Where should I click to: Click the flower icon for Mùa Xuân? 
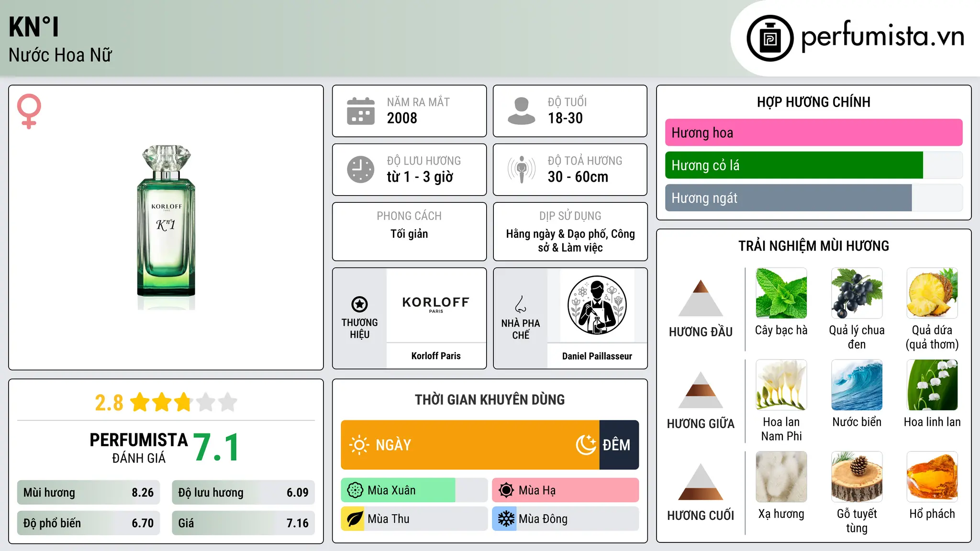[x=355, y=490]
